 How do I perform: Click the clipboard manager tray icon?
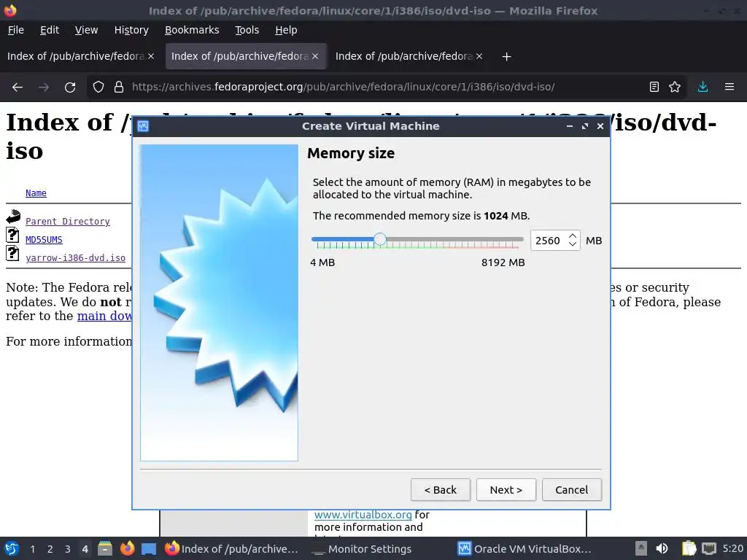tap(689, 548)
